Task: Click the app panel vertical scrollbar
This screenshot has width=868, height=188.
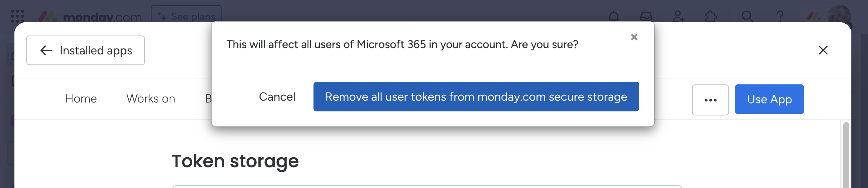Action: point(846,155)
